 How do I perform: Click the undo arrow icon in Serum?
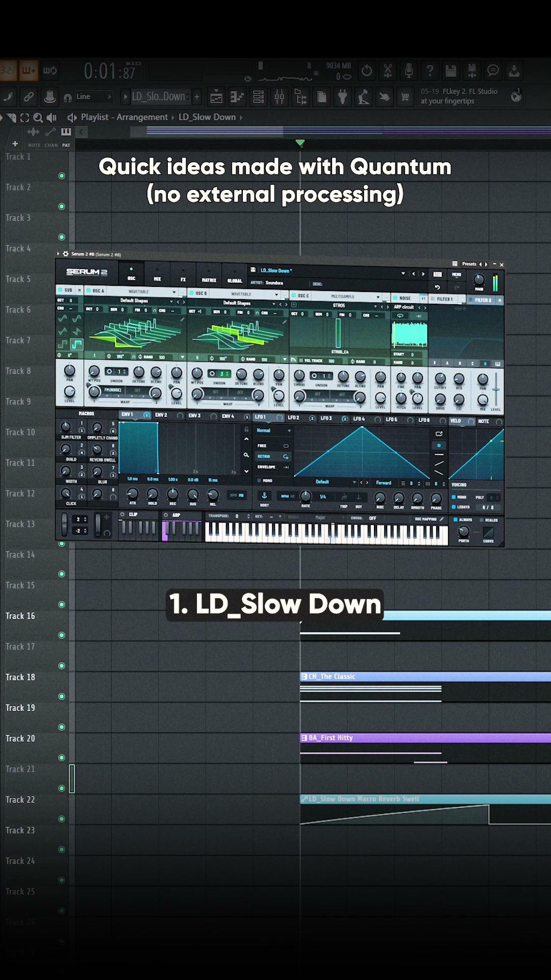(437, 287)
